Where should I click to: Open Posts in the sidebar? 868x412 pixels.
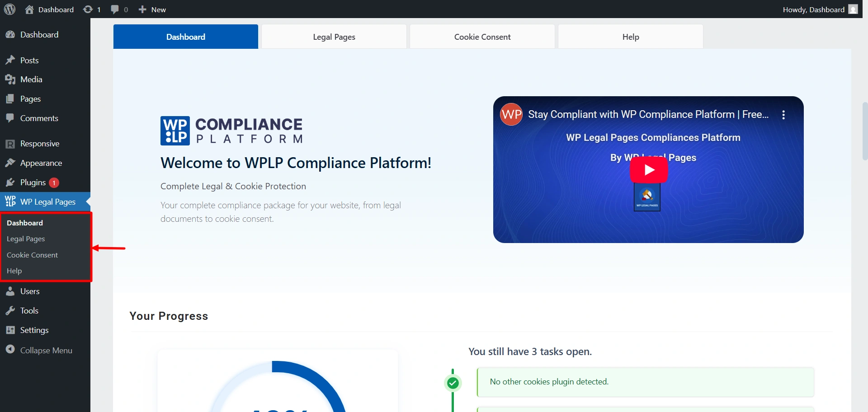tap(29, 61)
